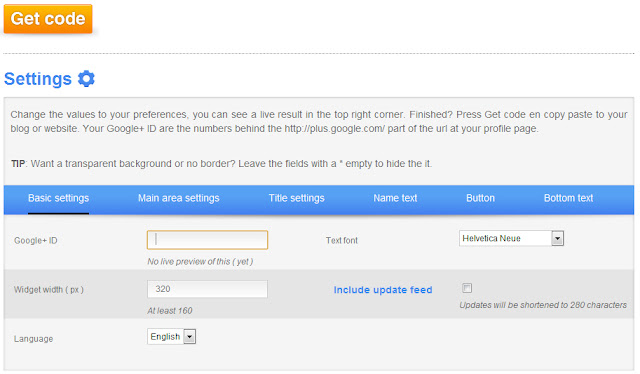Screen dimensions: 640x374
Task: Click the 'No live preview of this ( yet )' hint
Action: (200, 262)
